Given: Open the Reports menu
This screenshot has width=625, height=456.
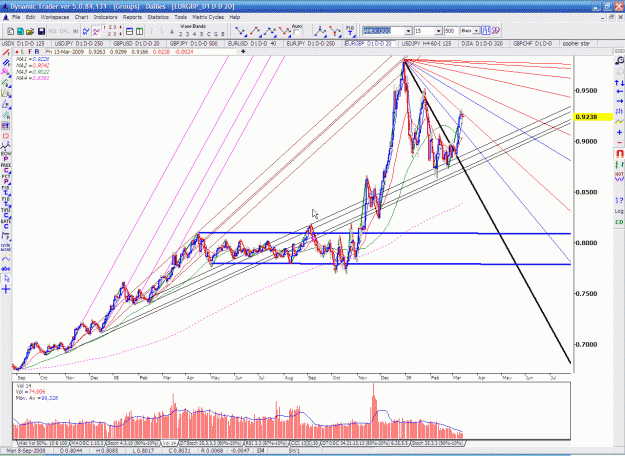Looking at the screenshot, I should pos(132,17).
